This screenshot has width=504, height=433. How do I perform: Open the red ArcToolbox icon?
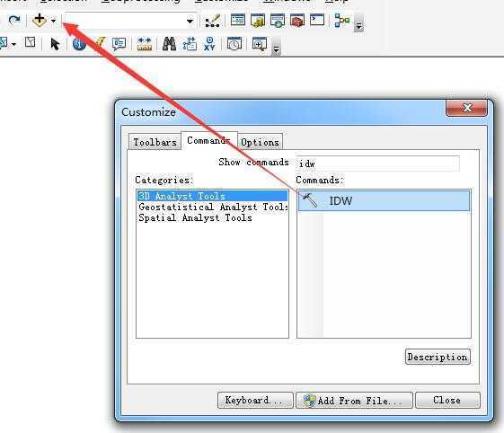(297, 21)
